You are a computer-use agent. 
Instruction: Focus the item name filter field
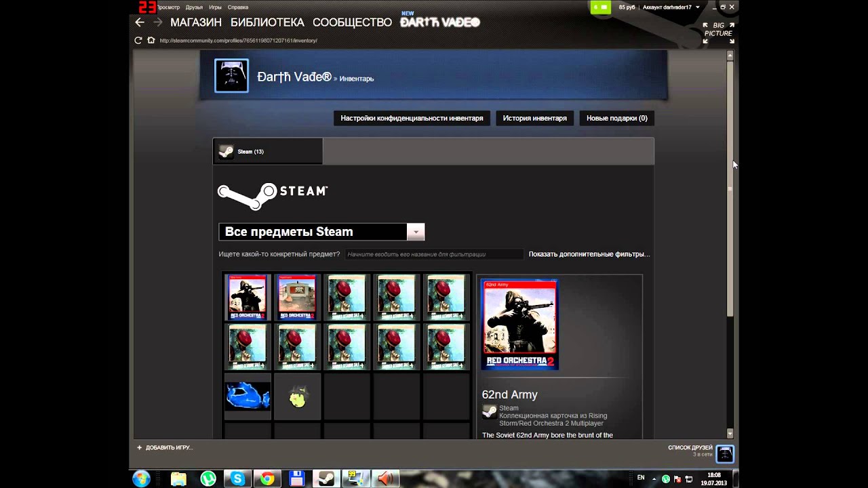tap(434, 254)
